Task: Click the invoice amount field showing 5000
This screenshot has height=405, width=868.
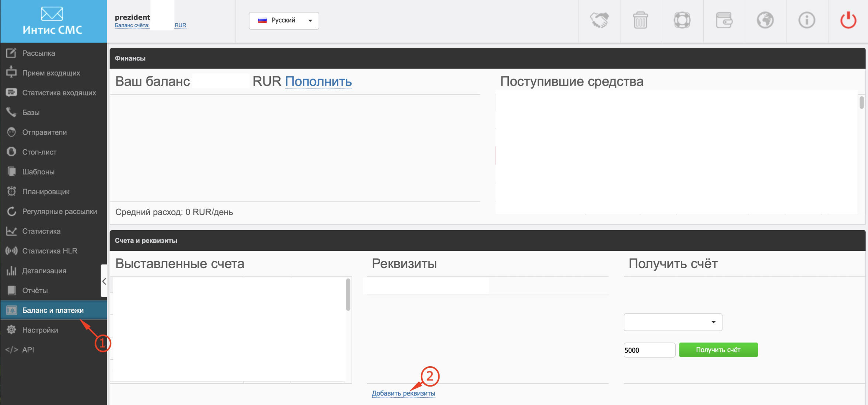Action: point(649,350)
